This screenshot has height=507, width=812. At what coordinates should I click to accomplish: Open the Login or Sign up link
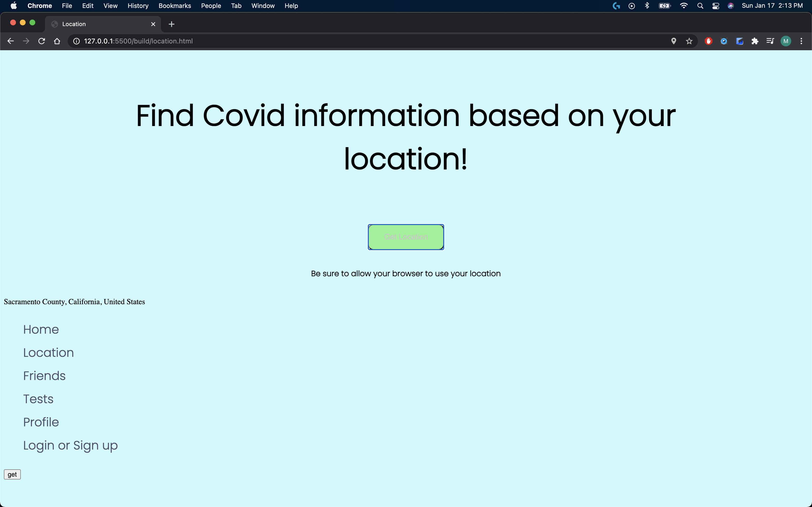coord(70,445)
